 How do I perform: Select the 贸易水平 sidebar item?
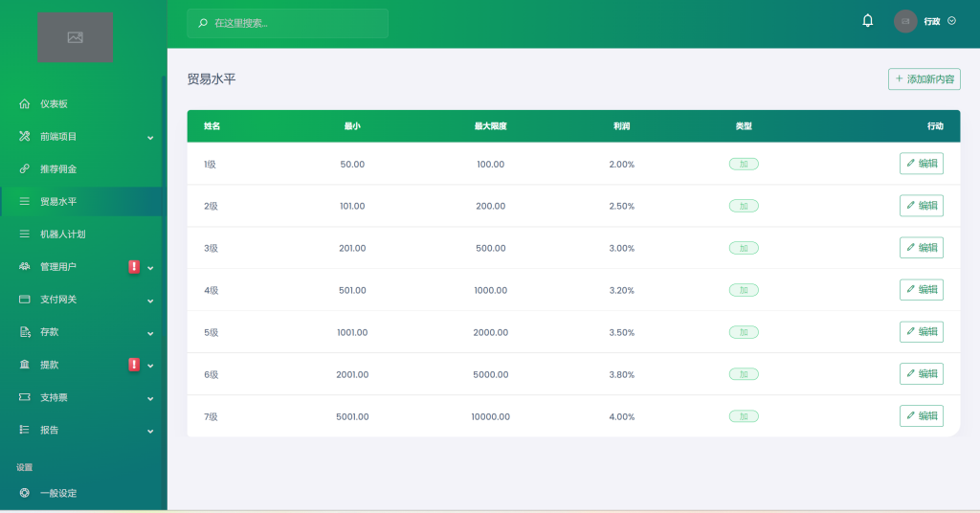tap(58, 202)
